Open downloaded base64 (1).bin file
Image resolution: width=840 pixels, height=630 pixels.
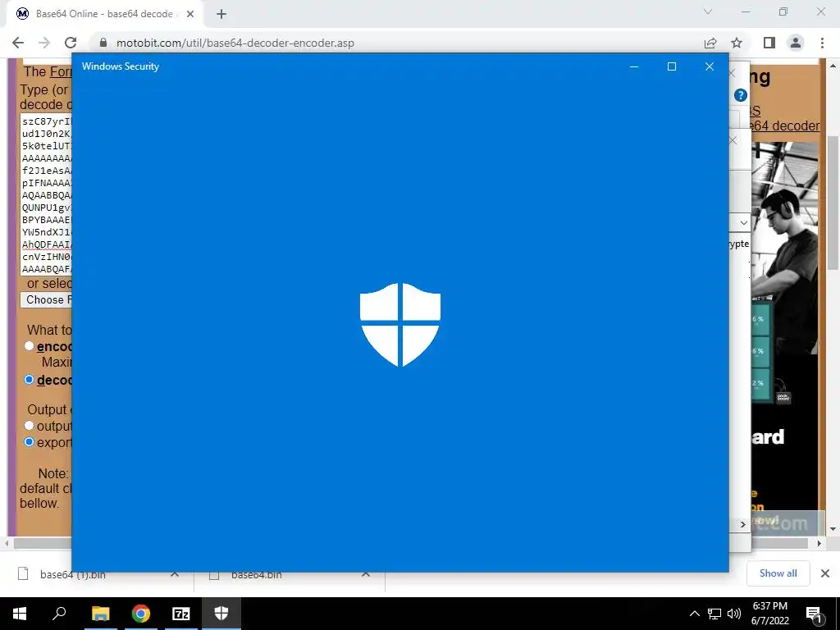tap(73, 575)
